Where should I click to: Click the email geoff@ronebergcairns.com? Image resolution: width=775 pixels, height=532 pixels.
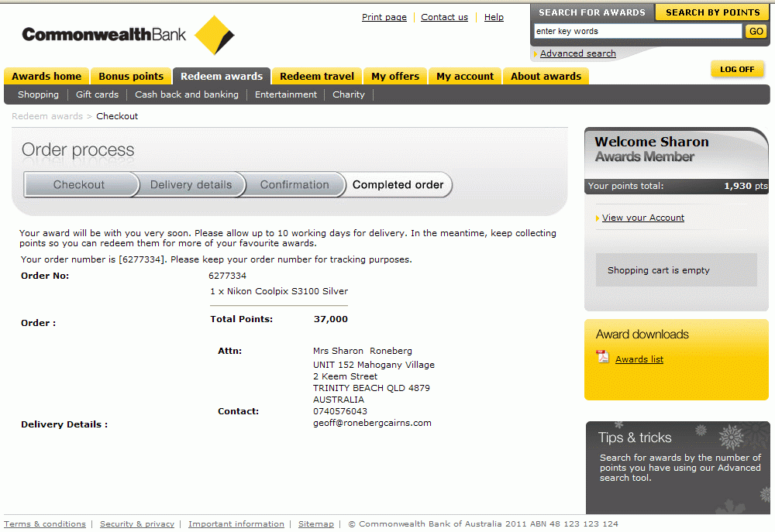pyautogui.click(x=372, y=423)
